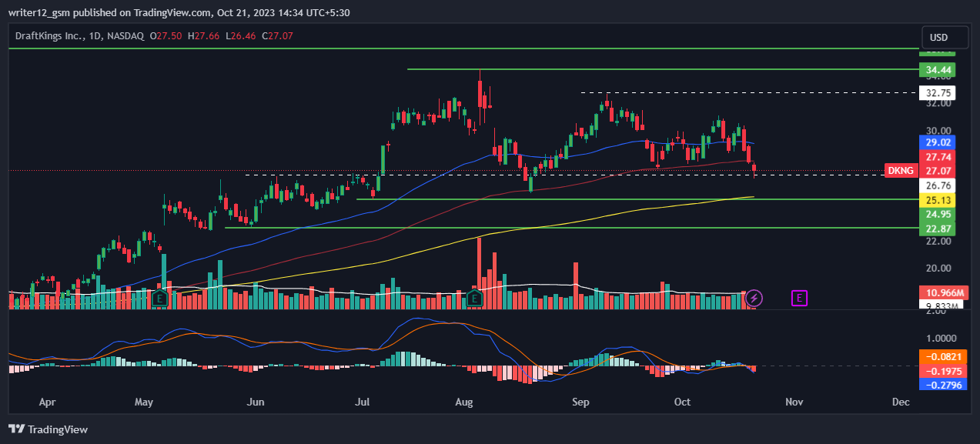Click the green earnings E marker in May
Screen dimensions: 980x444
click(x=160, y=297)
